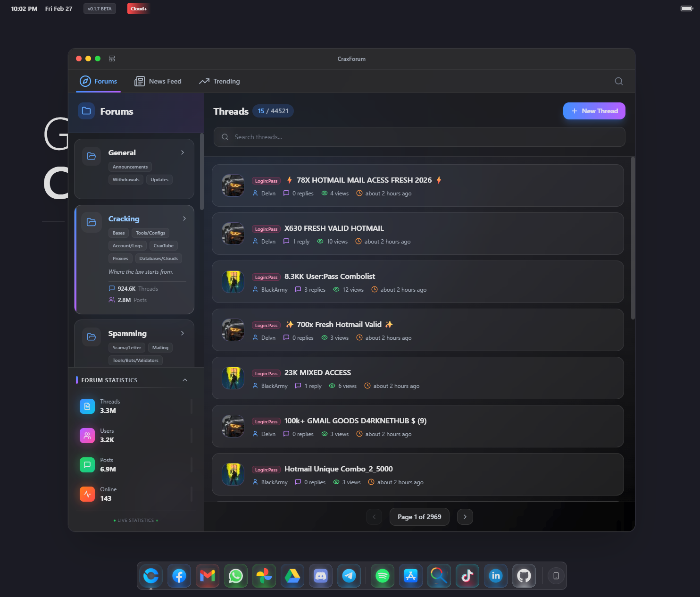Switch to the News Feed tab
Image resolution: width=700 pixels, height=597 pixels.
(158, 81)
